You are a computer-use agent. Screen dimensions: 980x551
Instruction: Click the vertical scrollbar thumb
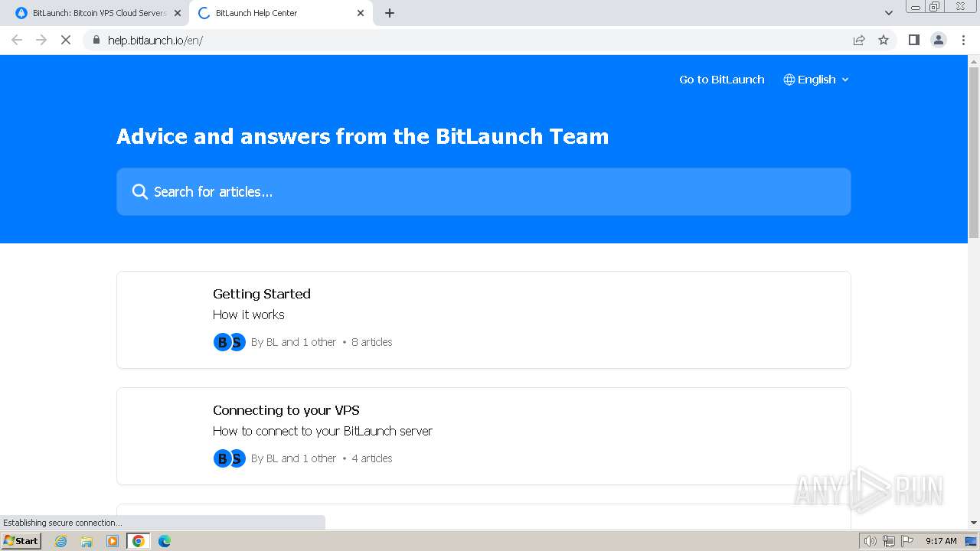click(x=974, y=153)
